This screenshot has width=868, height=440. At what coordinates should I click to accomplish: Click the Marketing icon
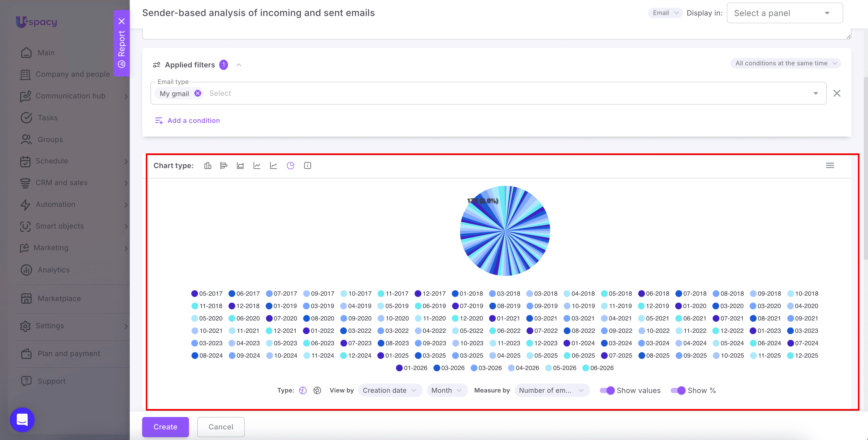click(x=24, y=248)
